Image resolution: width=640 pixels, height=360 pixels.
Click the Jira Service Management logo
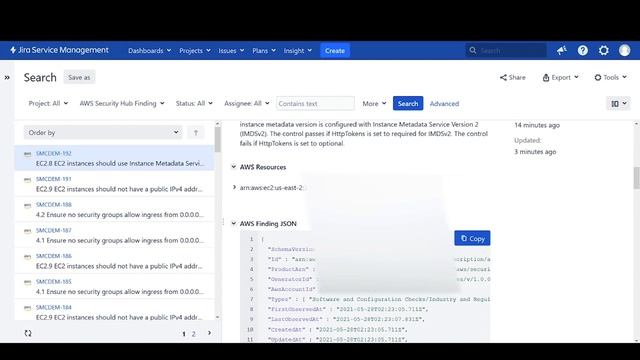[x=60, y=50]
